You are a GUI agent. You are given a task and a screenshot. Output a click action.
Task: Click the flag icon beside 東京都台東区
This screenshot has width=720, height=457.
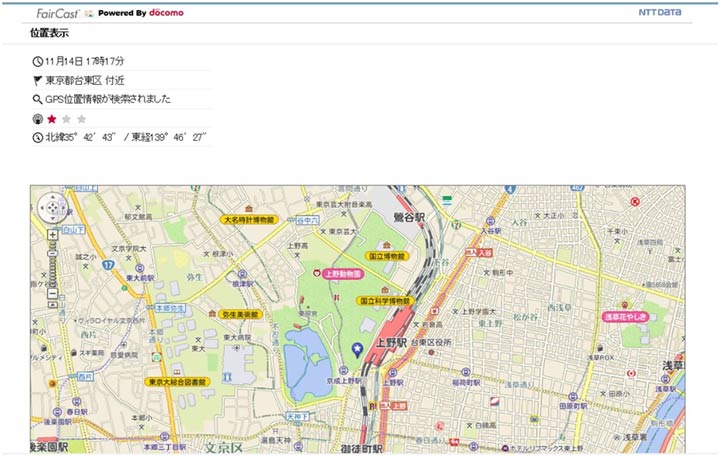pos(38,81)
